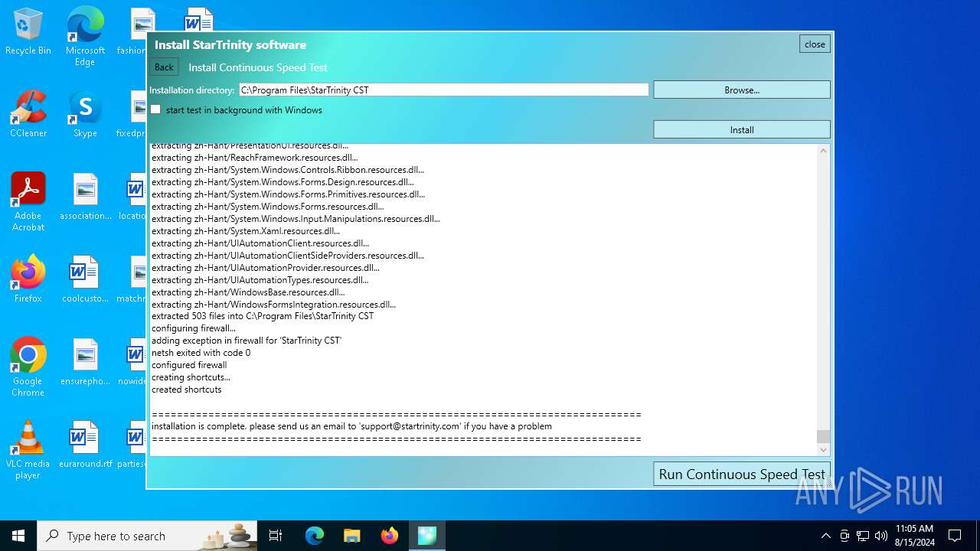Open Microsoft Edge desktop shortcut

[85, 37]
